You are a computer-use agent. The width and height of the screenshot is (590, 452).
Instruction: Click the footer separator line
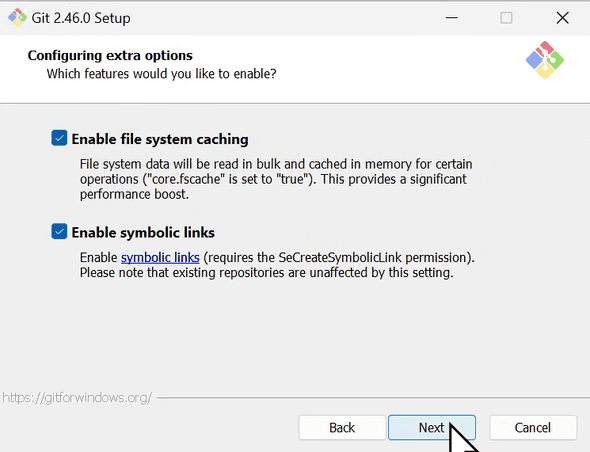[x=373, y=397]
